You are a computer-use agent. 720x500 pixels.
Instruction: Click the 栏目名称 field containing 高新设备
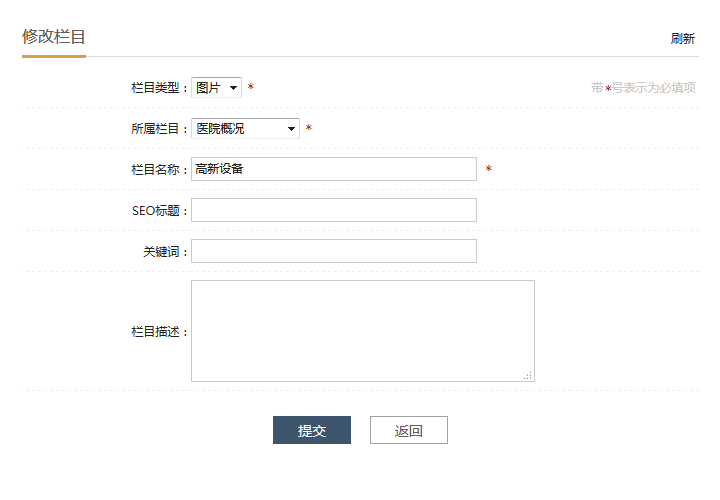333,169
